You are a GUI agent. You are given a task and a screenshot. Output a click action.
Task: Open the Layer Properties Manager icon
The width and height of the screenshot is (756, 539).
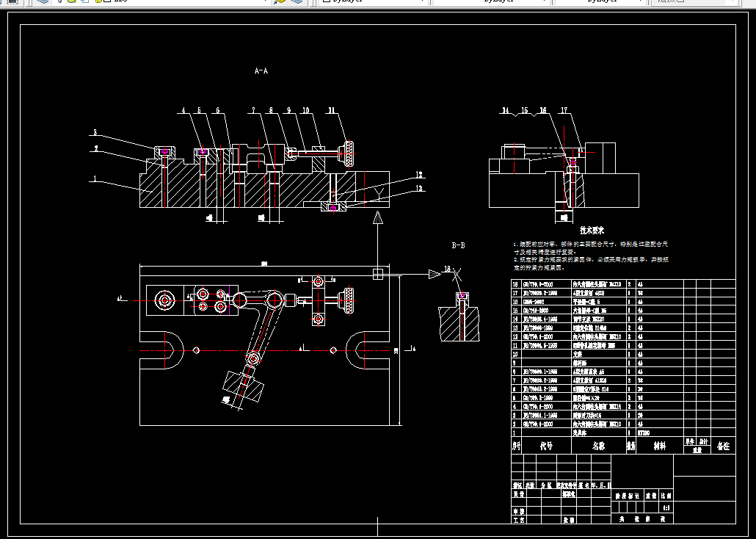coord(43,1)
